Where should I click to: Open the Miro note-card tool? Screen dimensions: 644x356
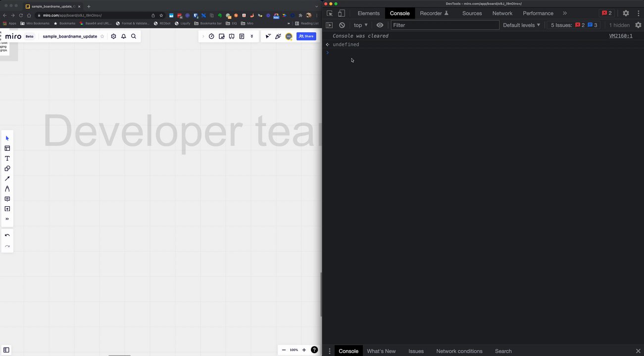tap(221, 36)
